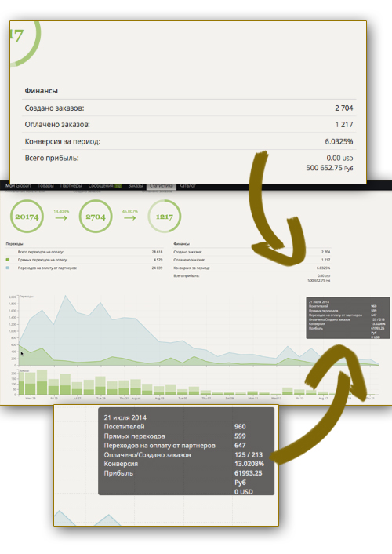Click the green direct transitions legend swatch
The height and width of the screenshot is (554, 392).
(x=8, y=260)
